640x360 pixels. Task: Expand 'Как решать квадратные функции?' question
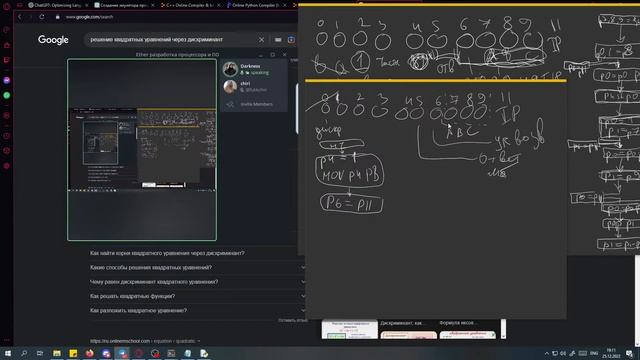point(198,296)
